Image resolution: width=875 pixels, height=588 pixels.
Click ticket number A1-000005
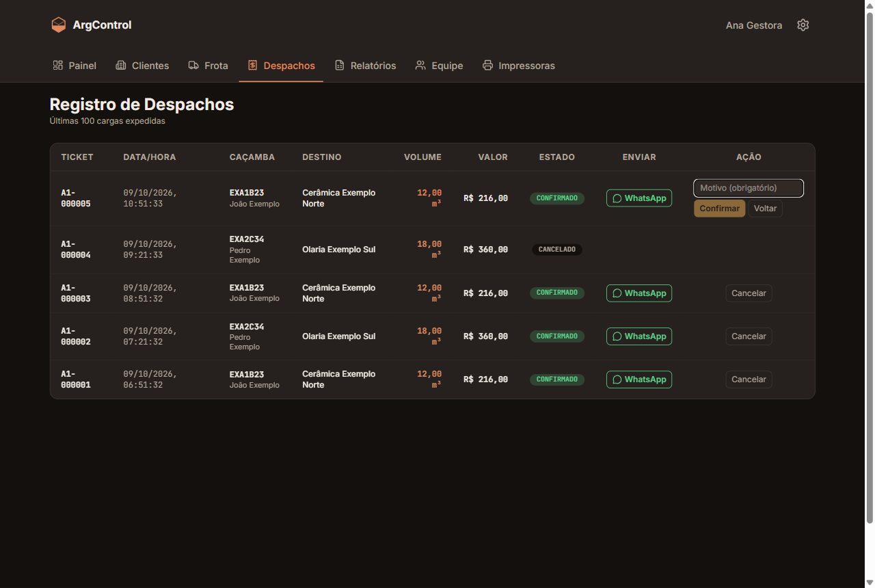pyautogui.click(x=76, y=198)
